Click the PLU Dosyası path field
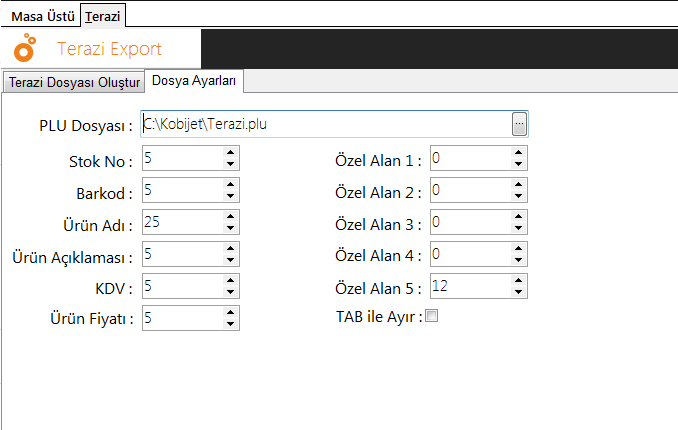 (x=327, y=124)
